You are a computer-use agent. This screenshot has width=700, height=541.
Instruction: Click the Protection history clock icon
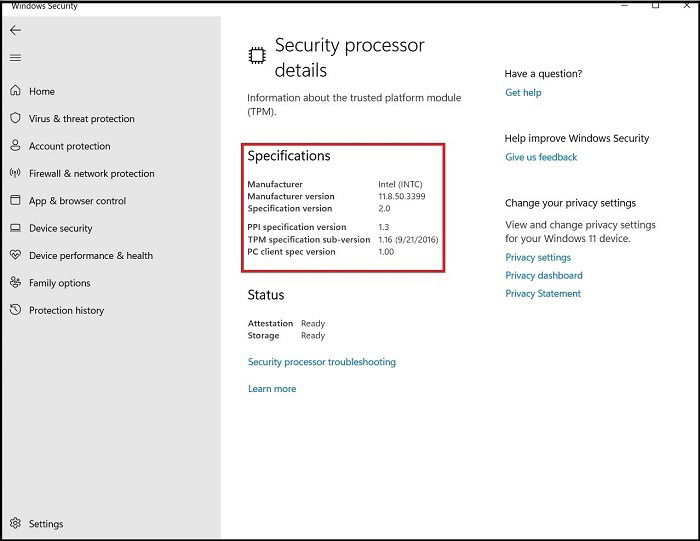(x=15, y=309)
